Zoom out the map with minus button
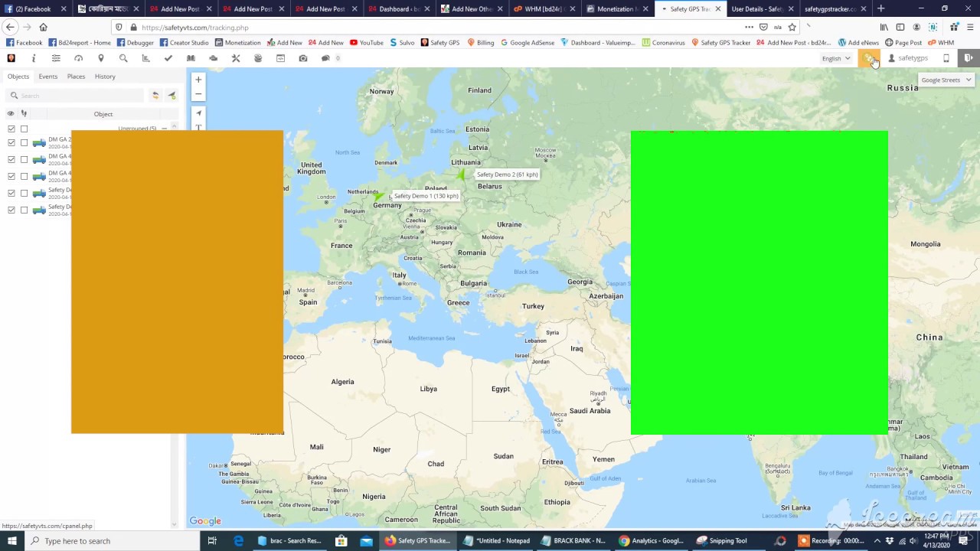980x551 pixels. pyautogui.click(x=198, y=94)
